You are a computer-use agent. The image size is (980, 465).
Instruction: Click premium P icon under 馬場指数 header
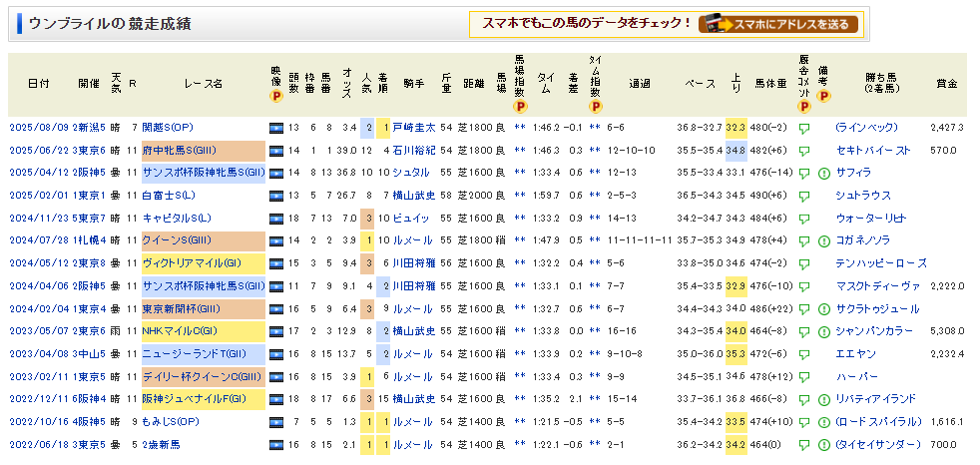tap(519, 106)
